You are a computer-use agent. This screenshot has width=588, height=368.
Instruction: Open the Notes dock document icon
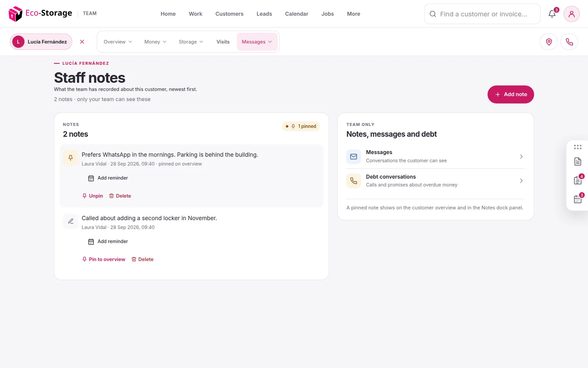pyautogui.click(x=578, y=162)
